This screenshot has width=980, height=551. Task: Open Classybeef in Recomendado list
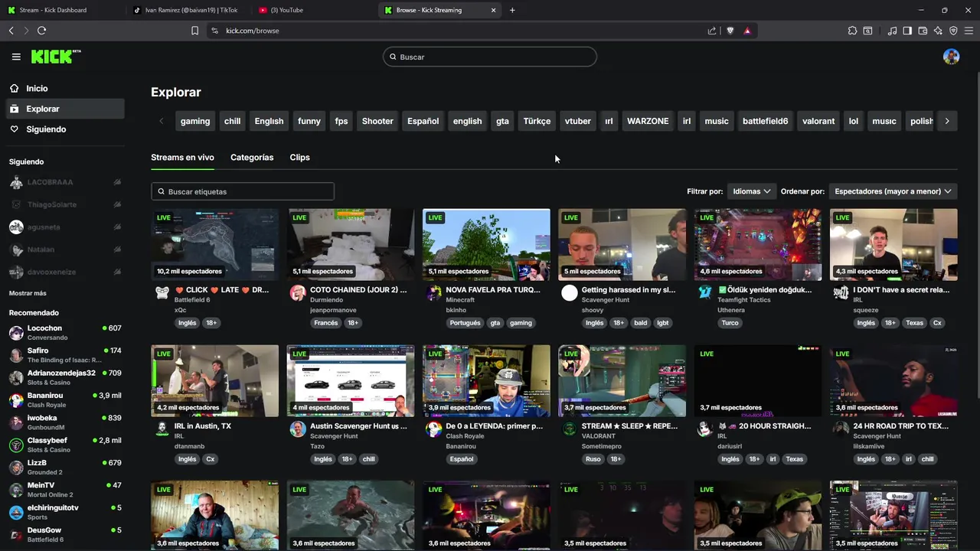65,445
